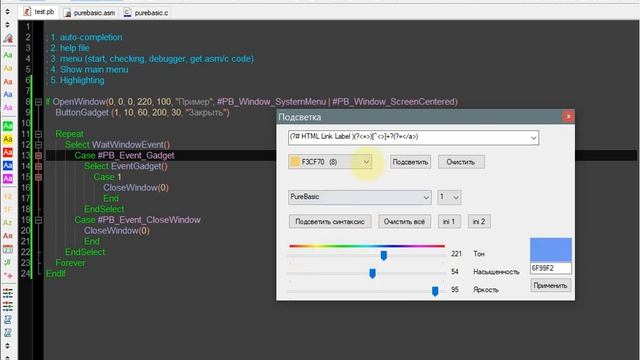Select the blue text 'Aa' style icon
The image size is (640, 360).
(8, 94)
